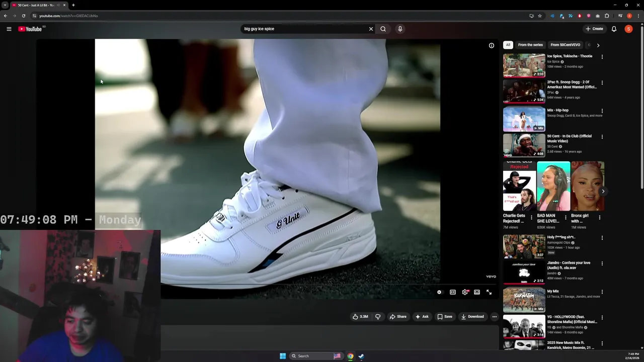
Task: Open options for Mix - Hip-hop
Action: click(x=602, y=111)
